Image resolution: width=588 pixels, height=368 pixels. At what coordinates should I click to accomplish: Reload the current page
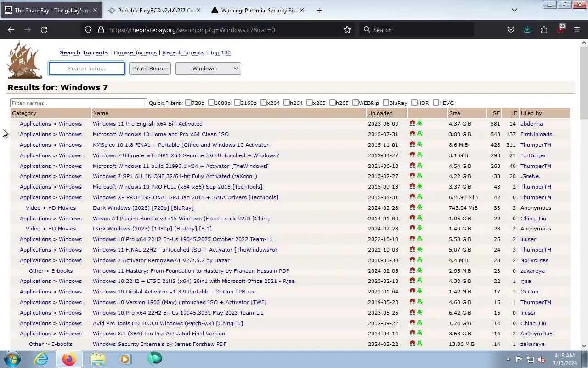(x=44, y=29)
